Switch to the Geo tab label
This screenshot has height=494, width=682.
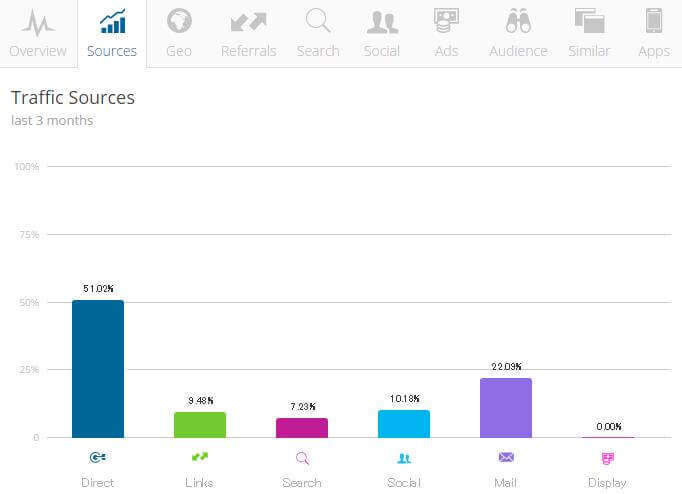(x=179, y=51)
